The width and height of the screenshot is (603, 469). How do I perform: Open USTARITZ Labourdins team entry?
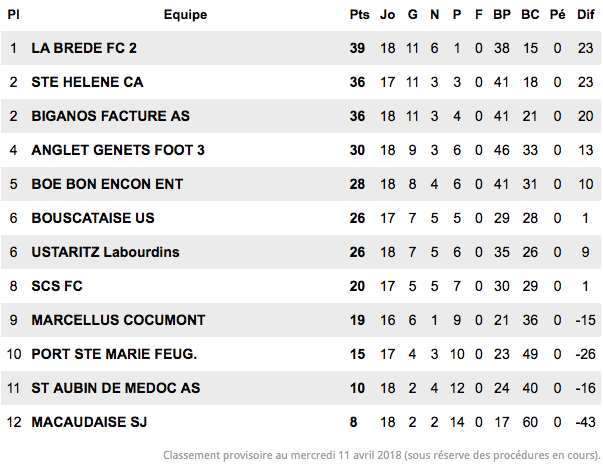pos(105,252)
